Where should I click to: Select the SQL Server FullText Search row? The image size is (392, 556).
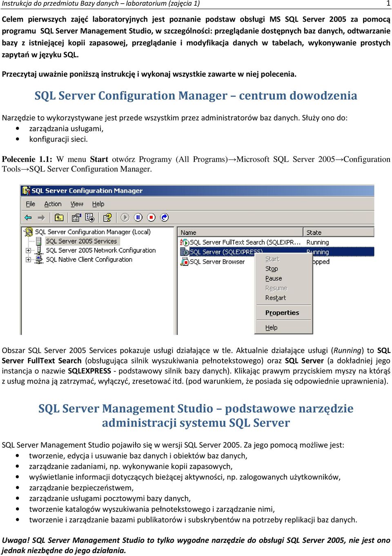click(x=277, y=242)
